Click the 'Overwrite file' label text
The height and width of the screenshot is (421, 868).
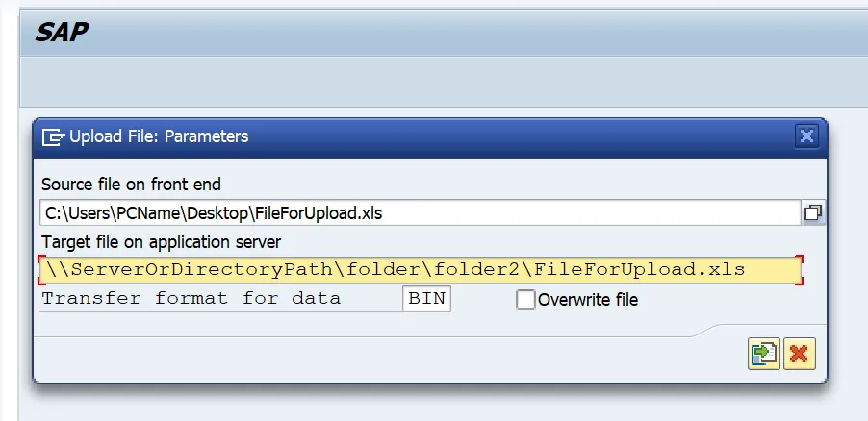point(588,300)
